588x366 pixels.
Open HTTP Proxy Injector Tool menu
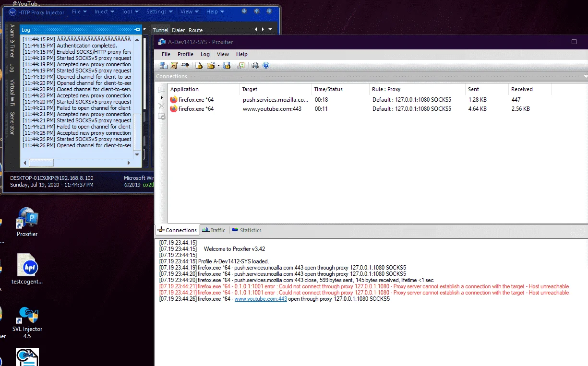(130, 12)
